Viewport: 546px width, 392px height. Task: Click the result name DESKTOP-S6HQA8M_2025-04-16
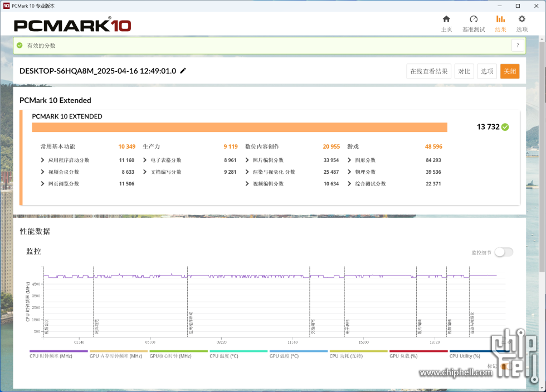98,71
